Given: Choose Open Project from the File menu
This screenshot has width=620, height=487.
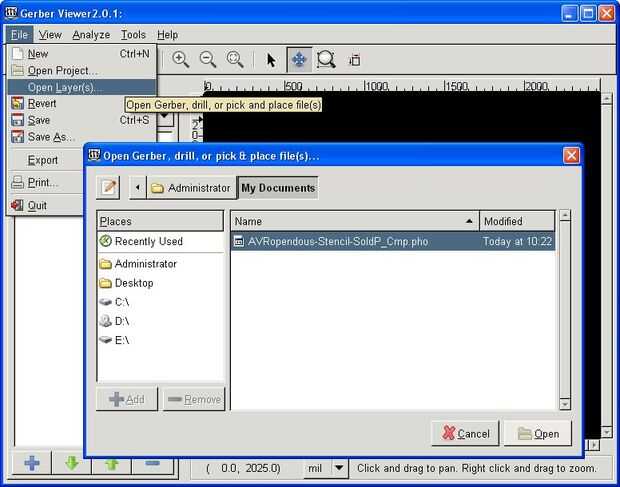Looking at the screenshot, I should point(82,71).
